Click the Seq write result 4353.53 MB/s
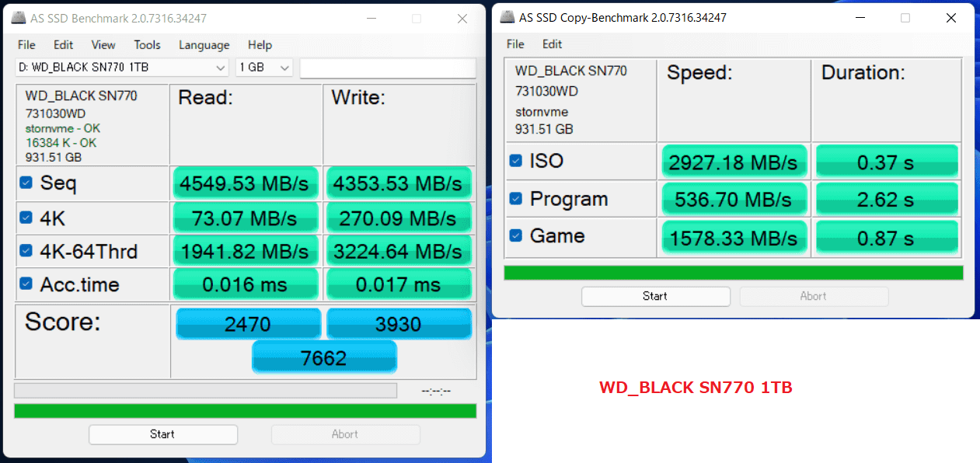The width and height of the screenshot is (980, 463). [399, 184]
